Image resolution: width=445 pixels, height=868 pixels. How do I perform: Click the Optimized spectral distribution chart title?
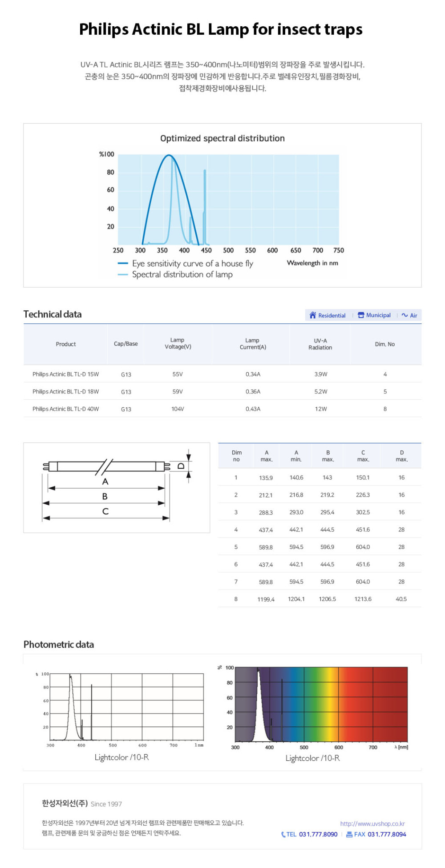click(x=222, y=138)
